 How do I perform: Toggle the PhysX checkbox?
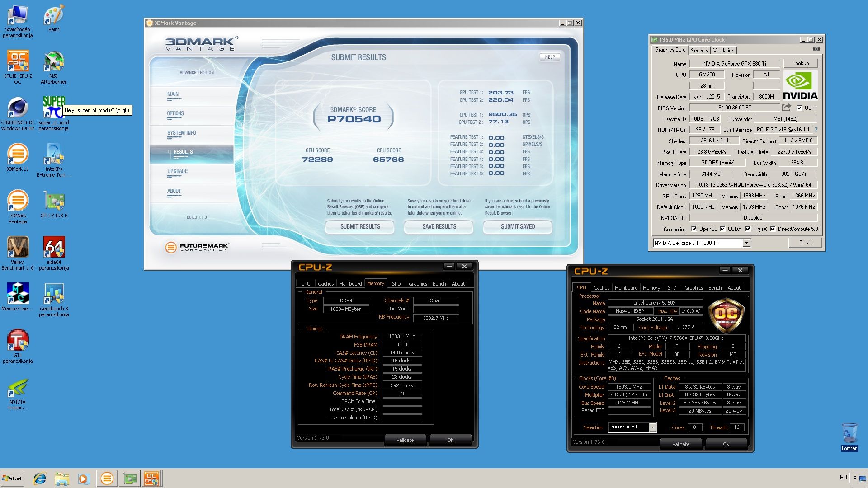coord(748,229)
